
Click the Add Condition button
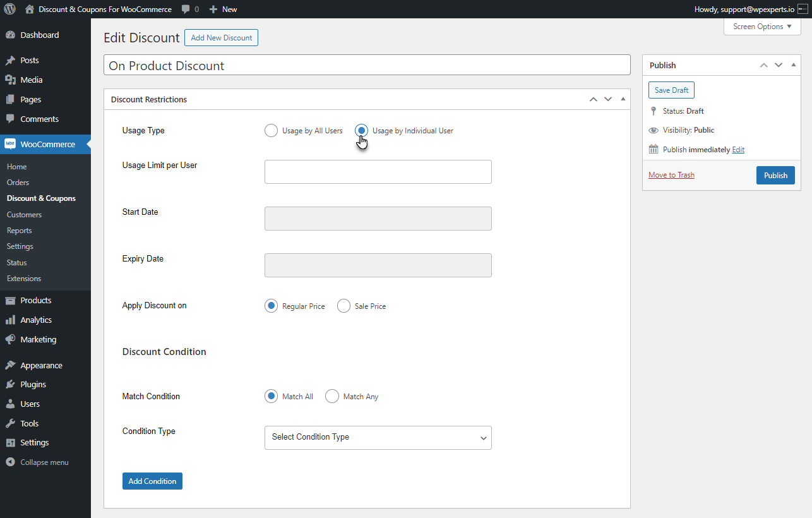pyautogui.click(x=152, y=481)
